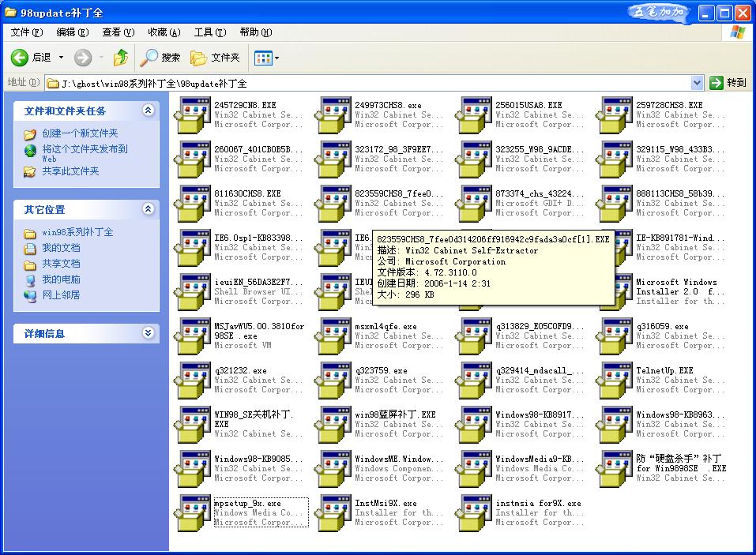Image resolution: width=756 pixels, height=555 pixels.
Task: Open the 收藏(A) menu
Action: pos(164,32)
